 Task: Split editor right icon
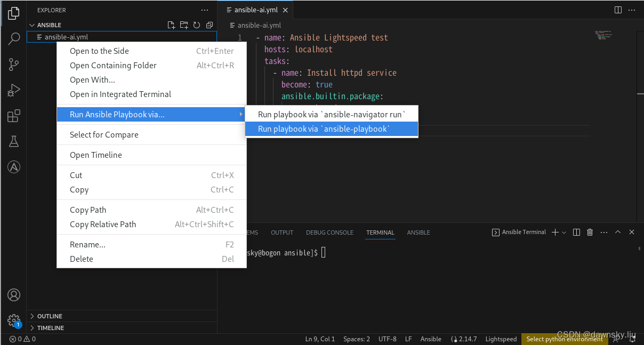(618, 10)
